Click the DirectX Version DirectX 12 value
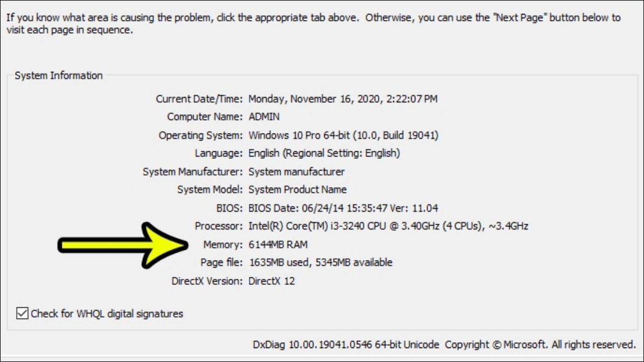The image size is (644, 362). coord(272,281)
